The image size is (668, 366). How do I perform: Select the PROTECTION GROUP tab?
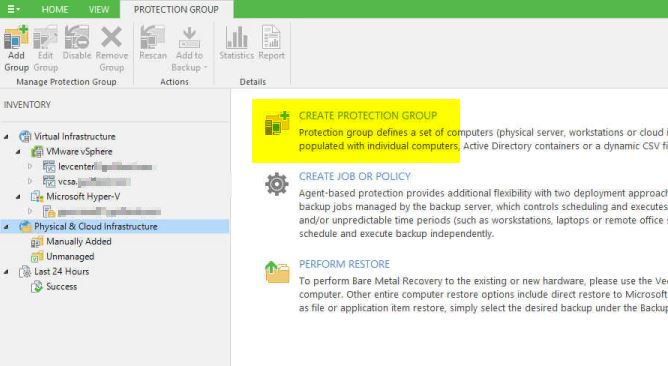[x=176, y=9]
